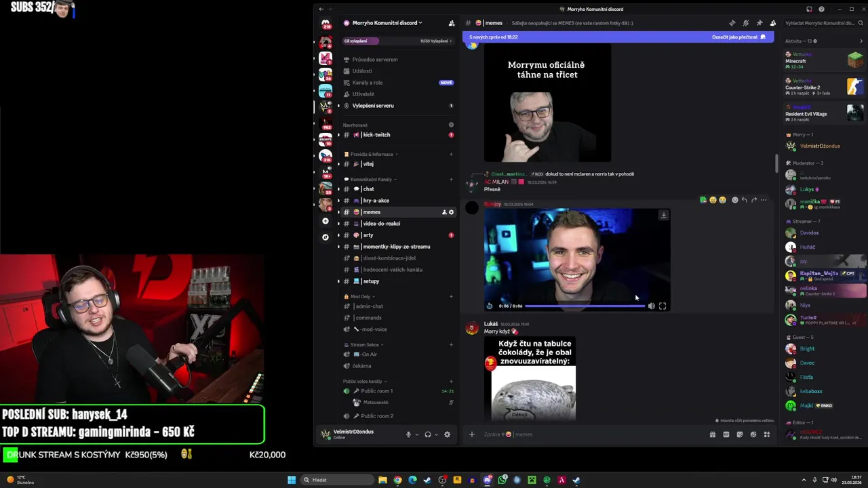The height and width of the screenshot is (488, 868).
Task: Open more options on hovered message
Action: coord(764,200)
